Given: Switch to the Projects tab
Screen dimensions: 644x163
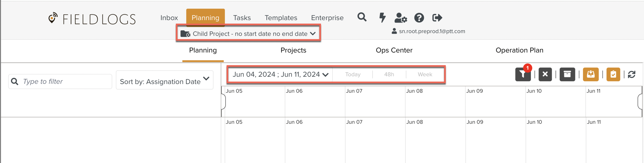Looking at the screenshot, I should tap(293, 50).
